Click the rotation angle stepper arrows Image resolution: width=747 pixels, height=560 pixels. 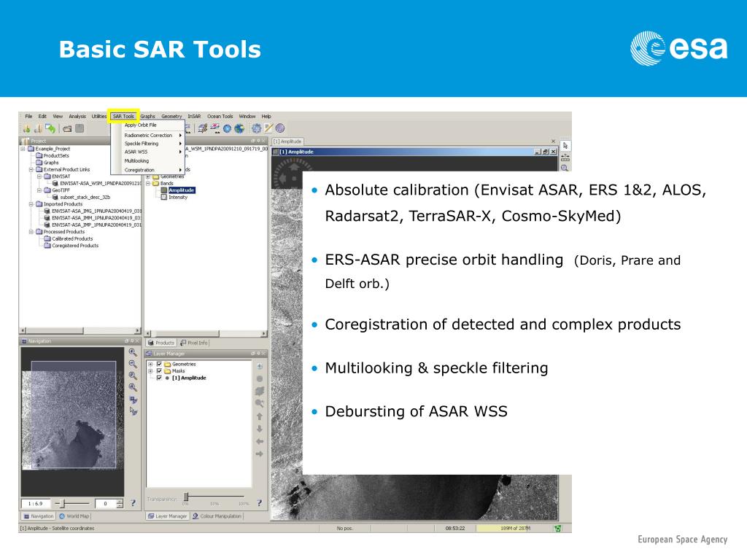click(x=120, y=503)
